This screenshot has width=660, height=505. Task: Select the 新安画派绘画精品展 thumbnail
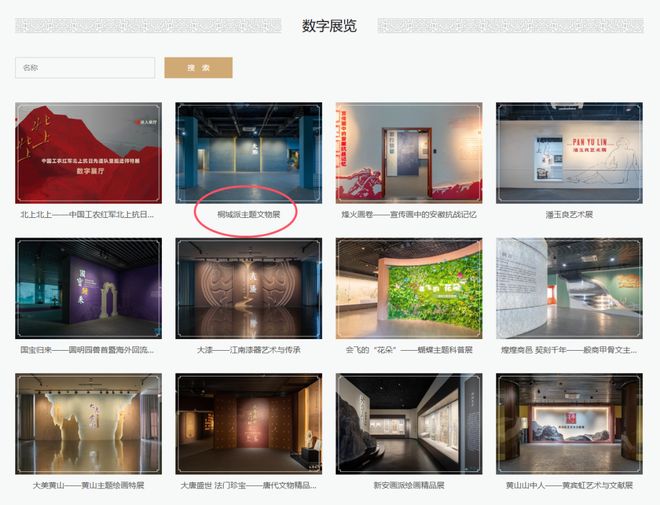point(408,423)
